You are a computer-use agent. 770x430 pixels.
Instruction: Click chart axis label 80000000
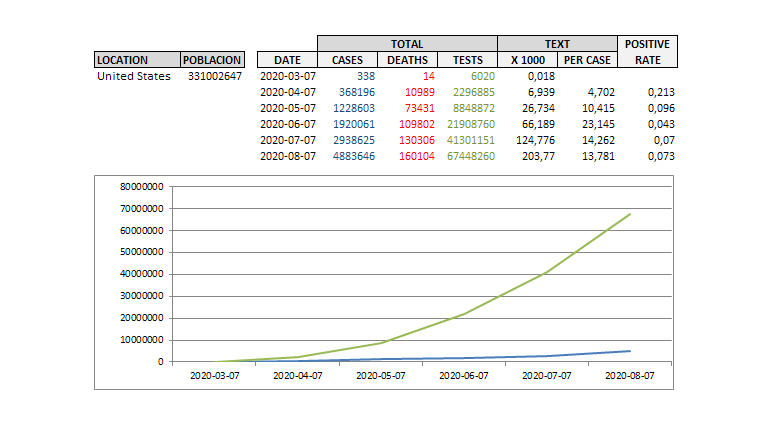(142, 187)
